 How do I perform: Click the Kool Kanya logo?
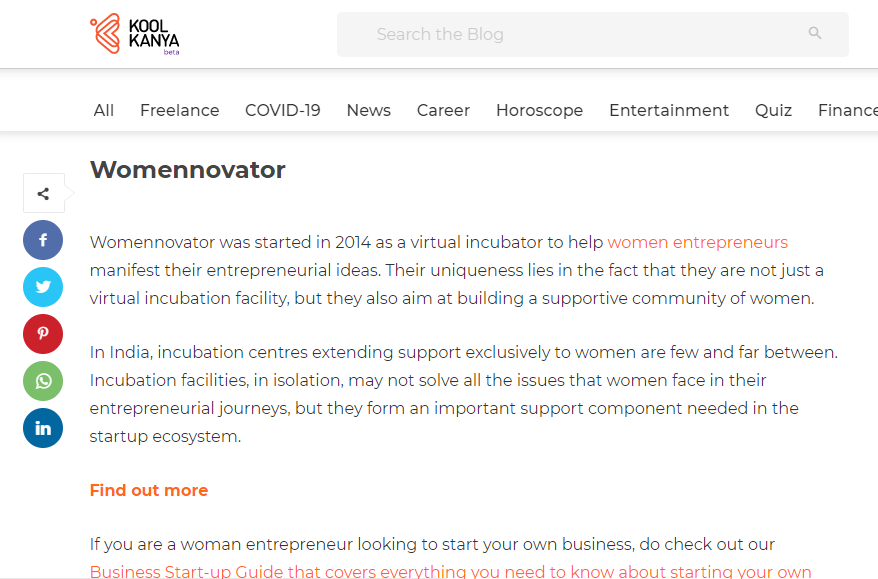[x=134, y=34]
